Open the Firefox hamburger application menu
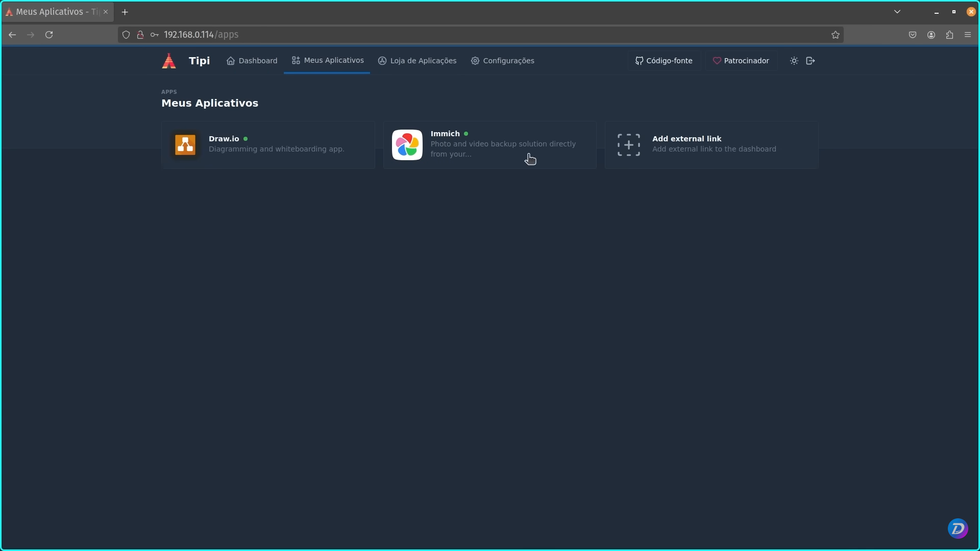This screenshot has height=551, width=980. (x=968, y=35)
